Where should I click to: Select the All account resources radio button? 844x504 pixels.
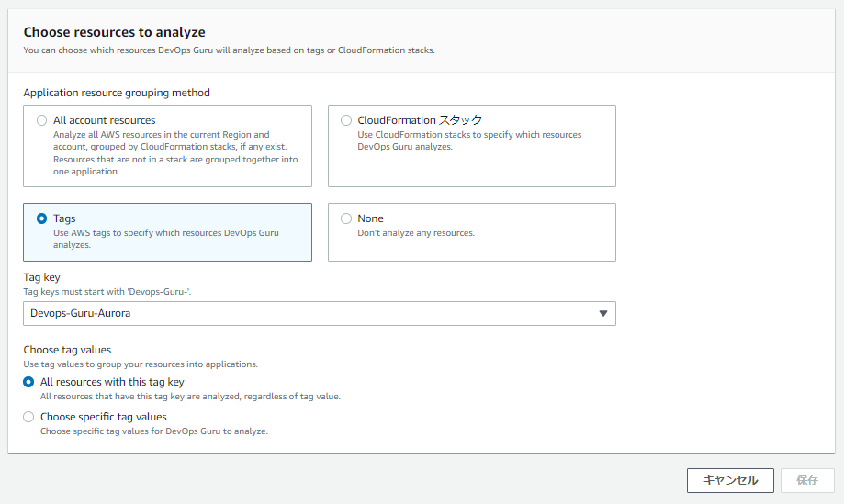(41, 120)
